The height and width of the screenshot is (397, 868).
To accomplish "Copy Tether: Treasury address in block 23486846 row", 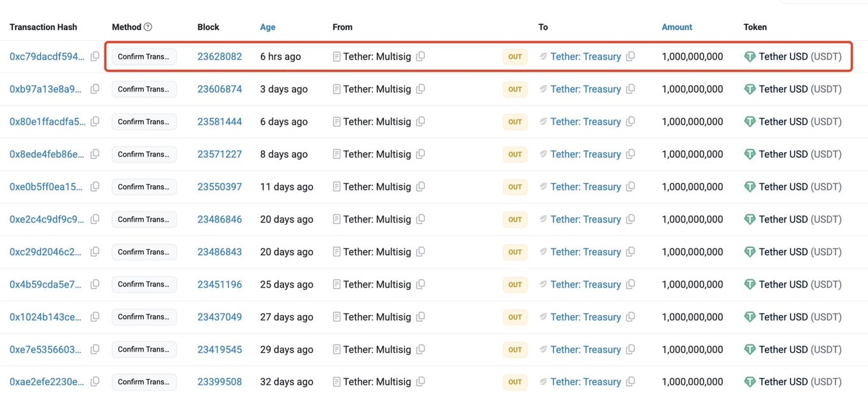I will click(x=630, y=219).
